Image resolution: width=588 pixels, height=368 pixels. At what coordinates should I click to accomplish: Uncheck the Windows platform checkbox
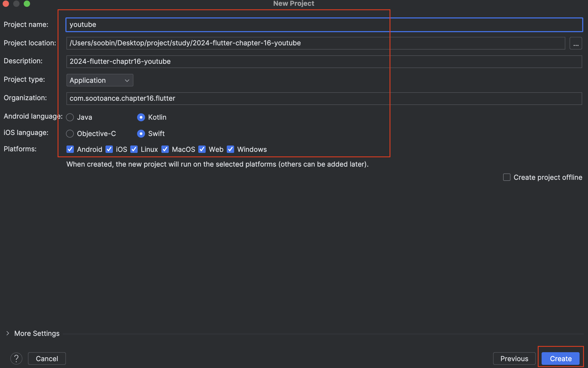pyautogui.click(x=230, y=149)
